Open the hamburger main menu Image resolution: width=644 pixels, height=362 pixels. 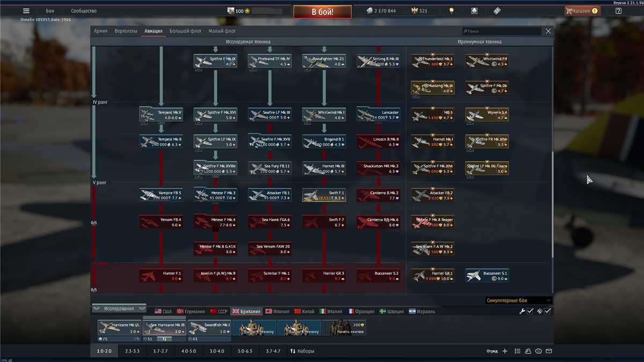point(26,11)
